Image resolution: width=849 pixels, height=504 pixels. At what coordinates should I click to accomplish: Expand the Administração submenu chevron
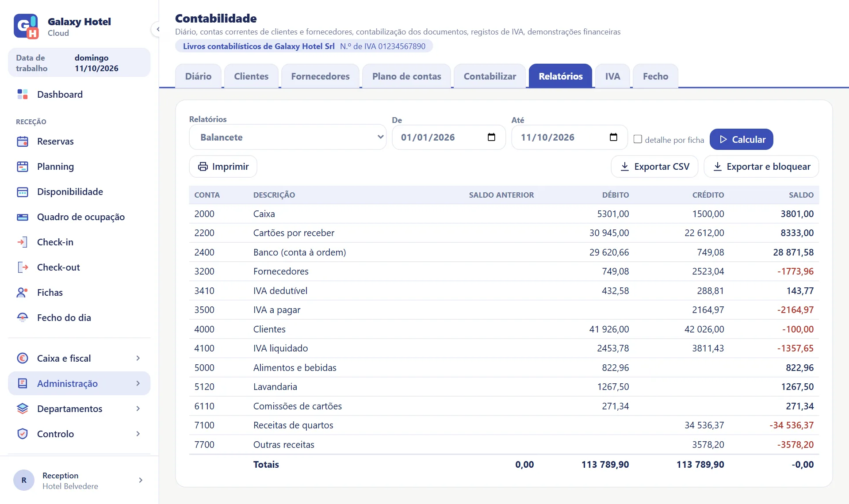coord(138,384)
